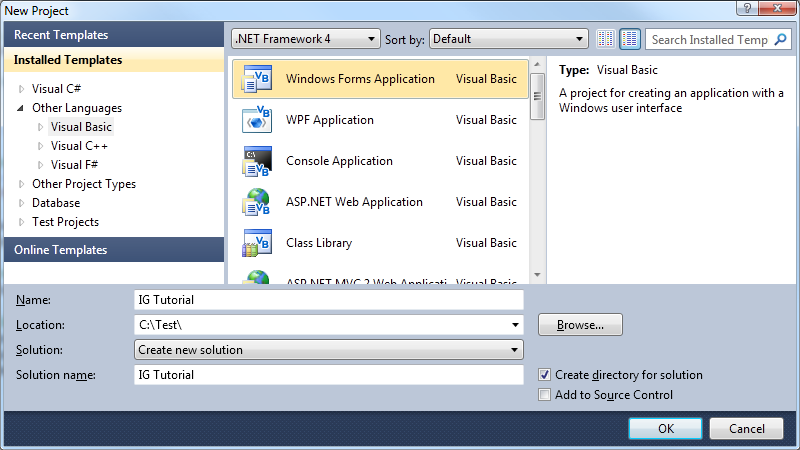Viewport: 800px width, 450px height.
Task: Click the help question mark button
Action: pos(747,8)
